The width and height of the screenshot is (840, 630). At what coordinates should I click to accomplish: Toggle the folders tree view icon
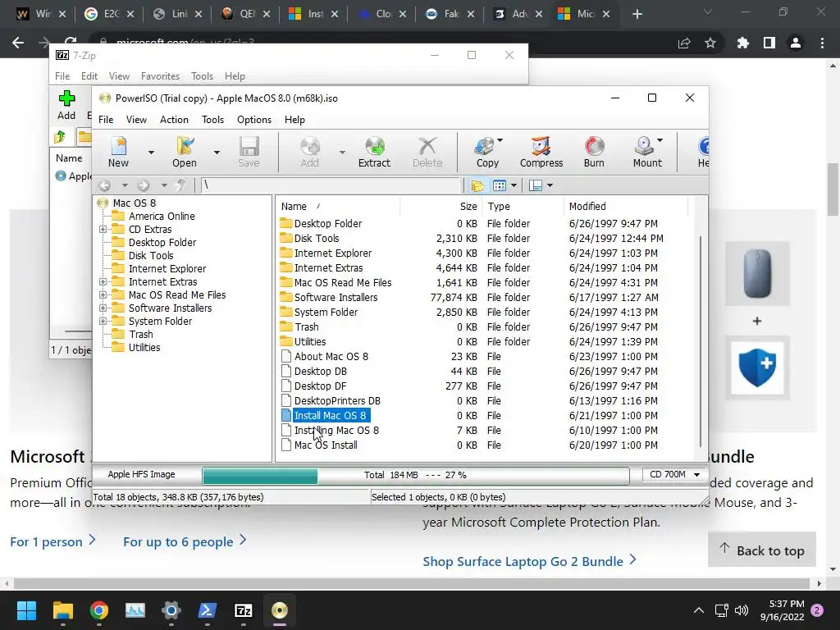(x=477, y=186)
